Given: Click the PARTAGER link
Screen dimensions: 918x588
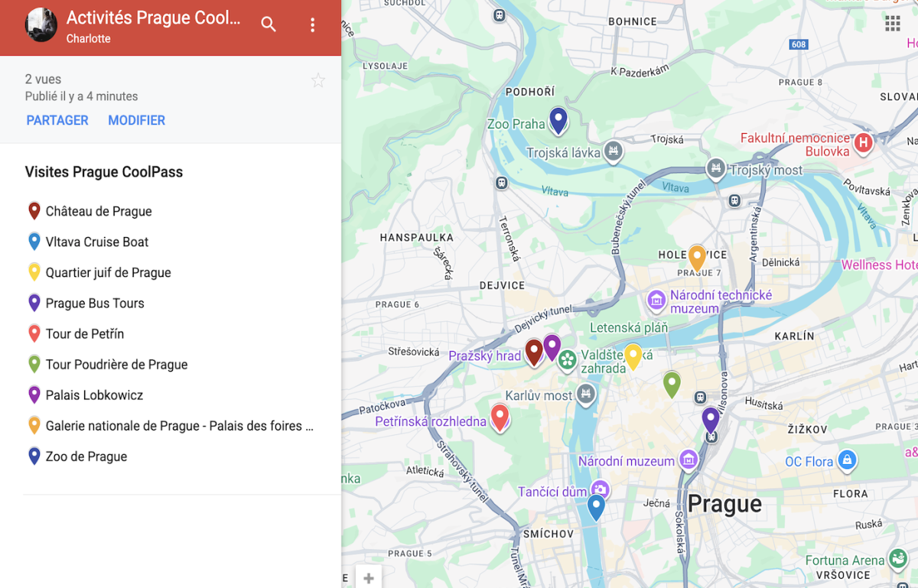Looking at the screenshot, I should (x=57, y=120).
